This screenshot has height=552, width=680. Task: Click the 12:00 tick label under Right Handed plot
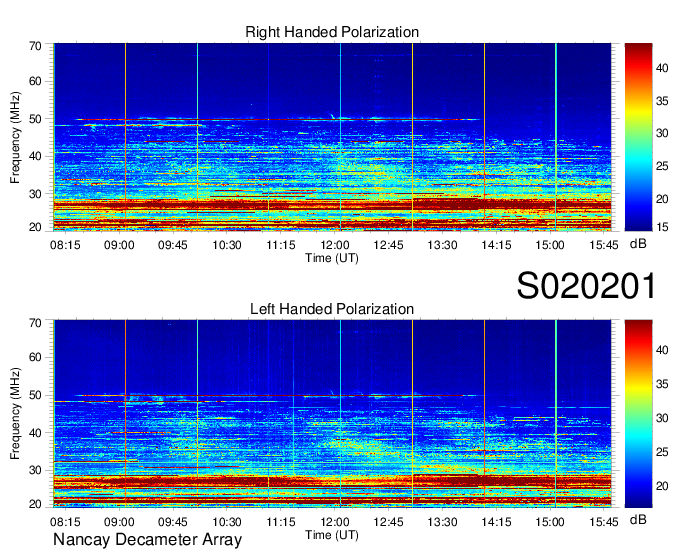(335, 245)
